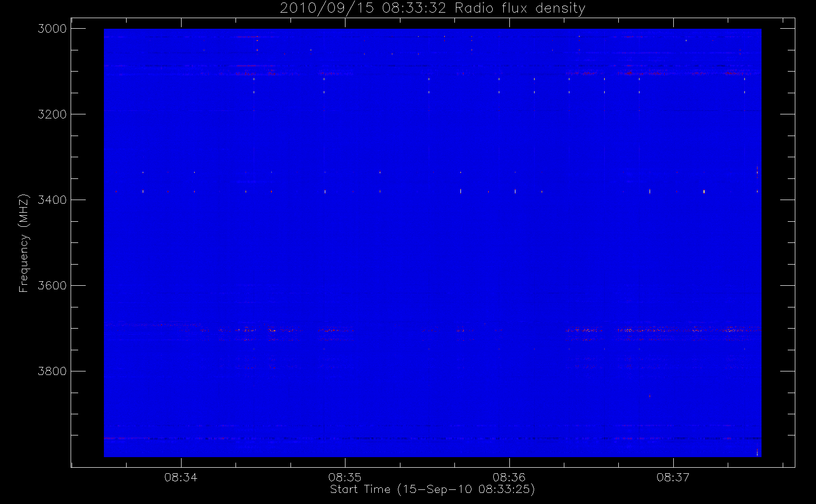The image size is (816, 504).
Task: Select the 3800 frequency tick label
Action: coord(52,371)
